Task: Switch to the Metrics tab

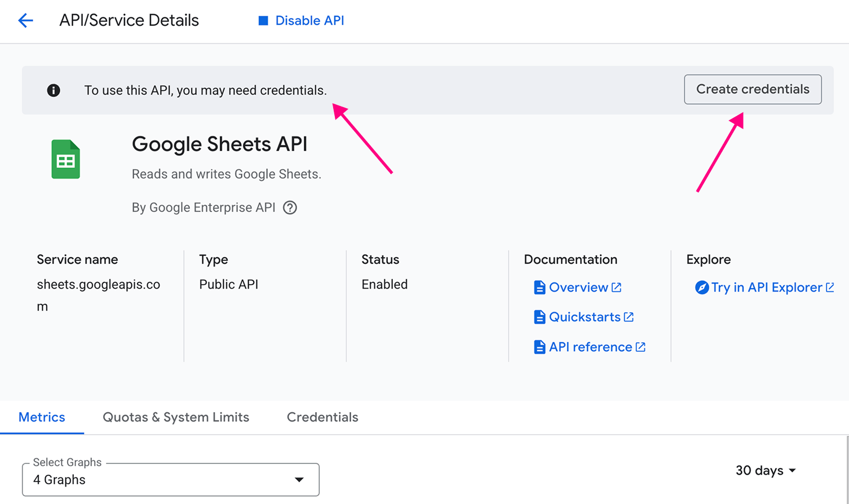Action: tap(42, 417)
